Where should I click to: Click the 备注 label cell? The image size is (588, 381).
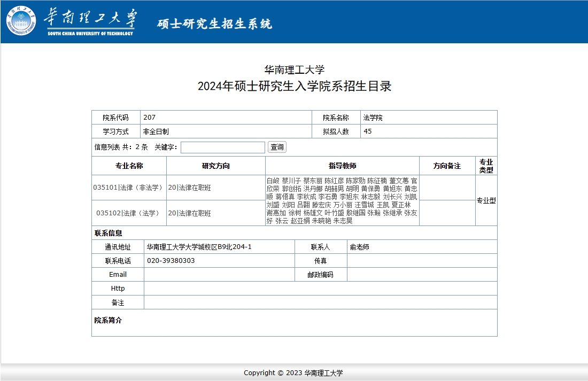tap(118, 302)
